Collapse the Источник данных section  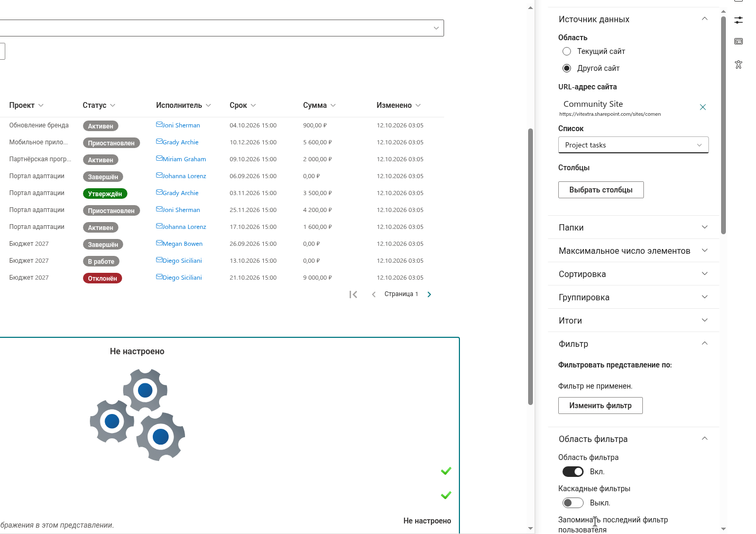click(633, 19)
